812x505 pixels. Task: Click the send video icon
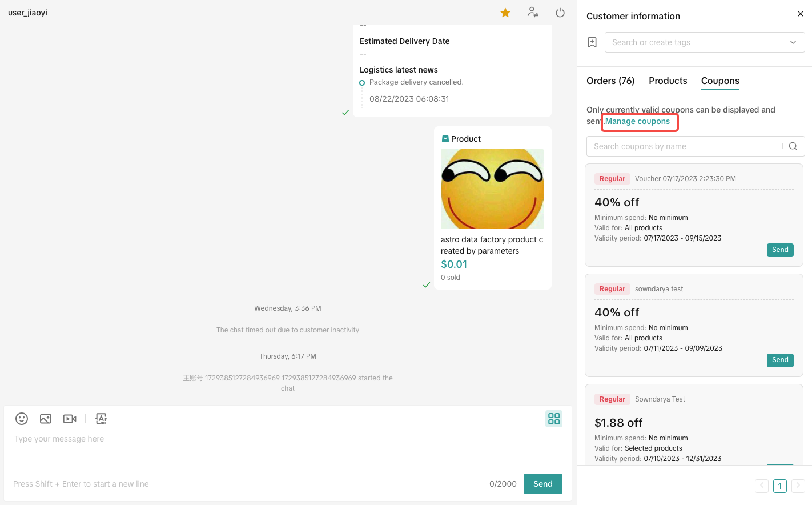70,419
